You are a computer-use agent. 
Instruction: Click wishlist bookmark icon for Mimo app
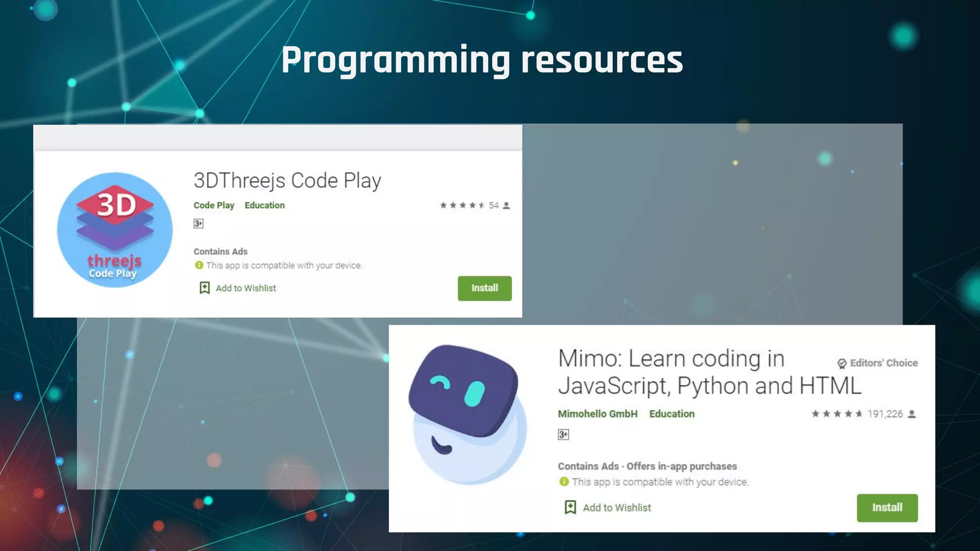pyautogui.click(x=570, y=507)
